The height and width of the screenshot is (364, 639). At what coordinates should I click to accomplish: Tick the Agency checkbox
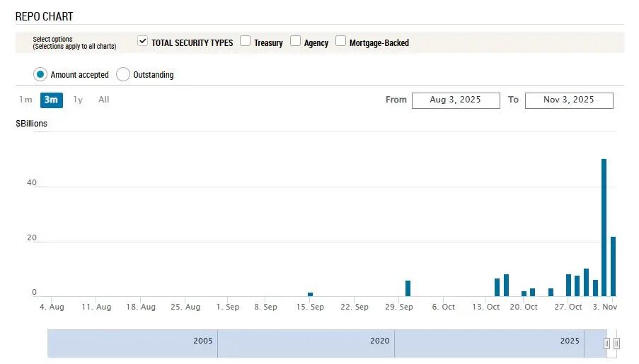coord(295,41)
